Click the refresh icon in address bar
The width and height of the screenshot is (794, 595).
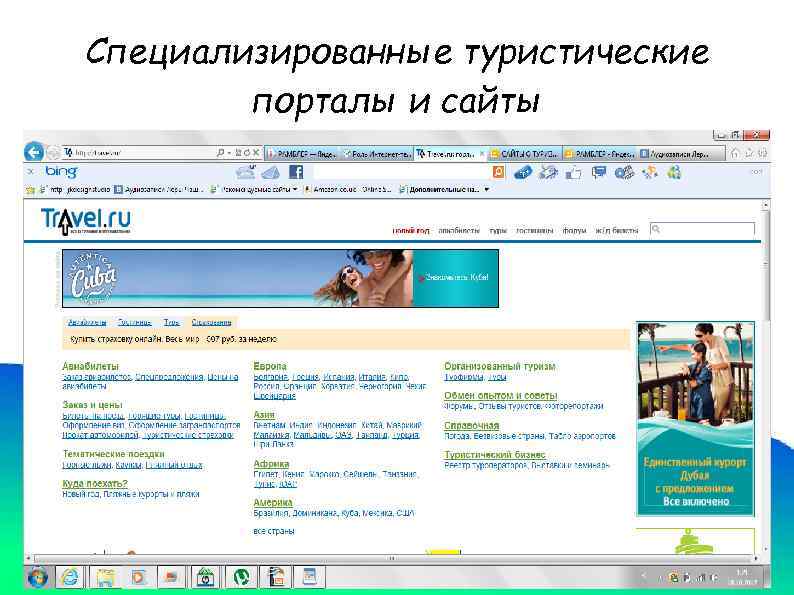point(247,152)
